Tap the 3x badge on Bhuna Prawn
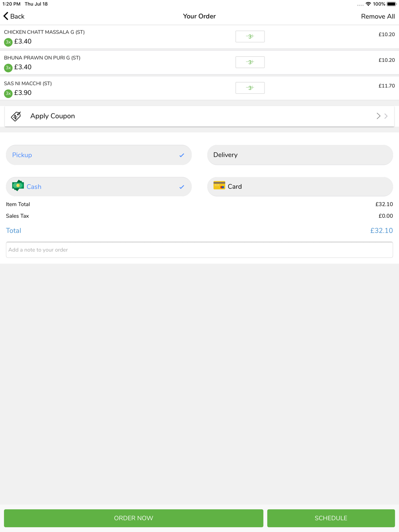This screenshot has width=399, height=532. click(8, 68)
